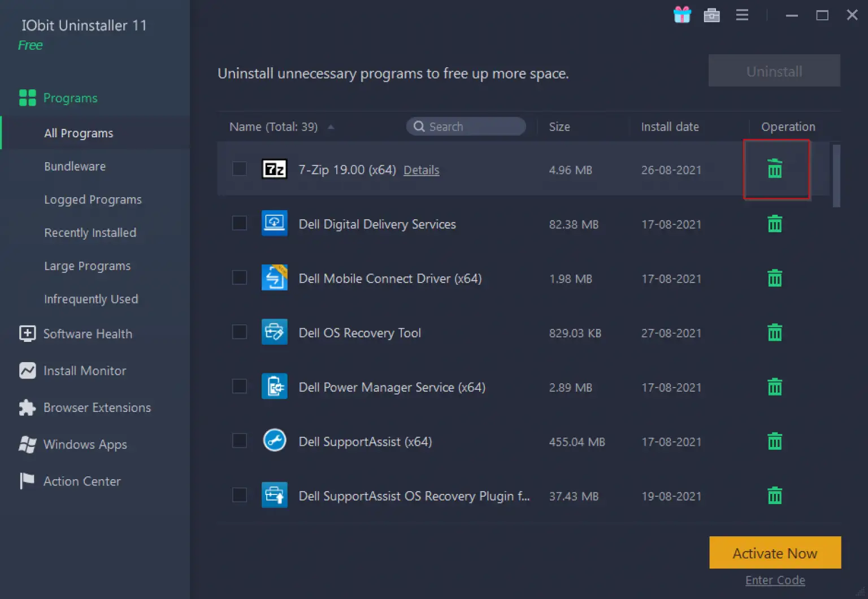The height and width of the screenshot is (599, 868).
Task: Click the 82.38 MB size value
Action: (x=574, y=224)
